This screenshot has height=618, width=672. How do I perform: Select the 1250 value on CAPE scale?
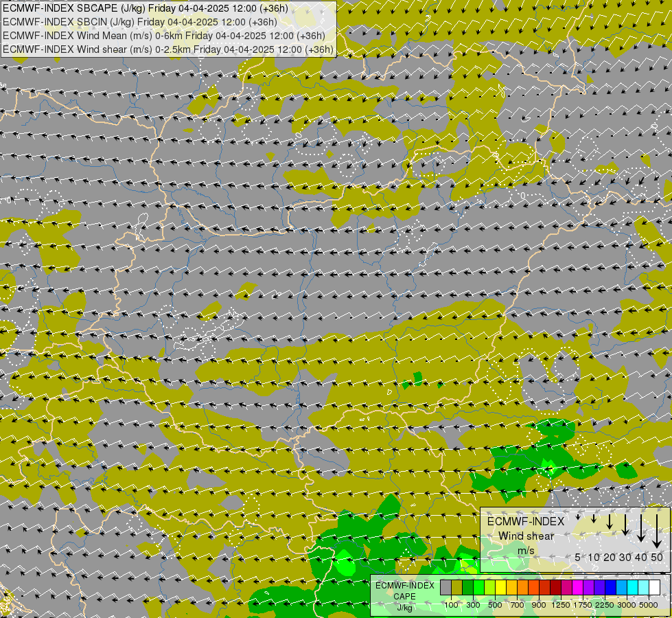point(561,605)
